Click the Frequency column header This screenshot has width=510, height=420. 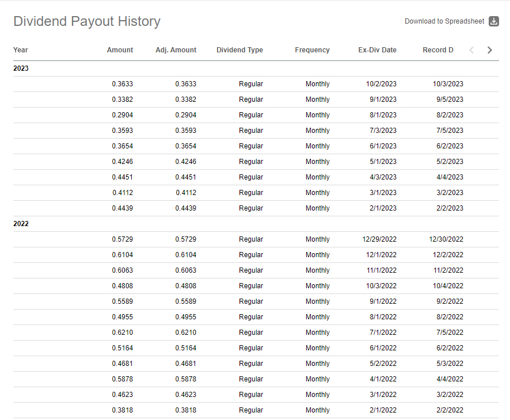[312, 50]
